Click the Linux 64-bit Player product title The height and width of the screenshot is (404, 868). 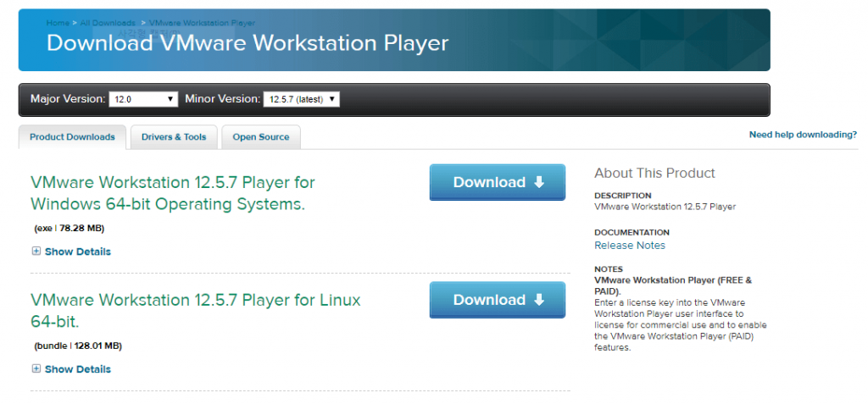tap(195, 311)
